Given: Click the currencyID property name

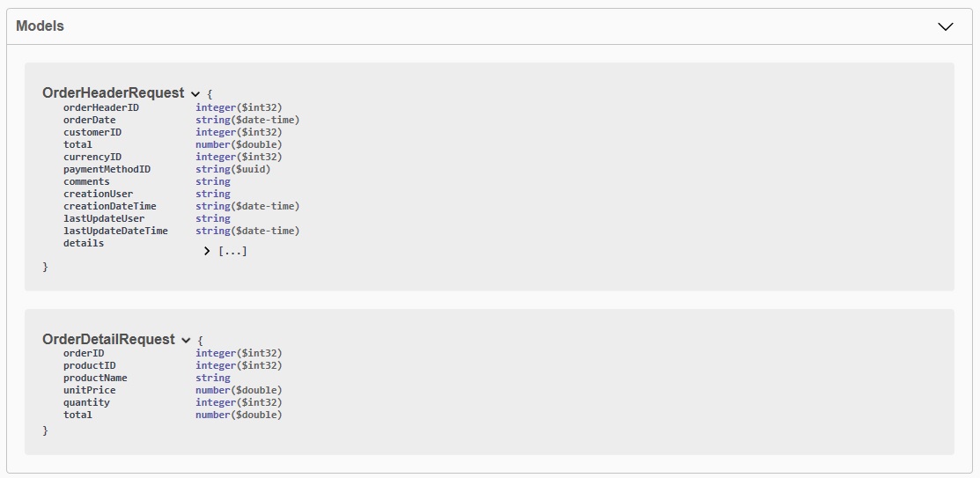Looking at the screenshot, I should pos(92,157).
